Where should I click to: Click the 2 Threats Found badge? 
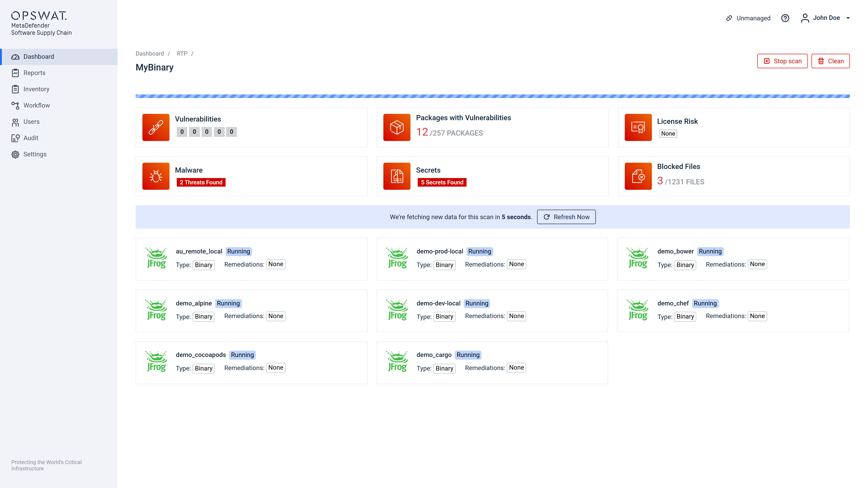201,182
